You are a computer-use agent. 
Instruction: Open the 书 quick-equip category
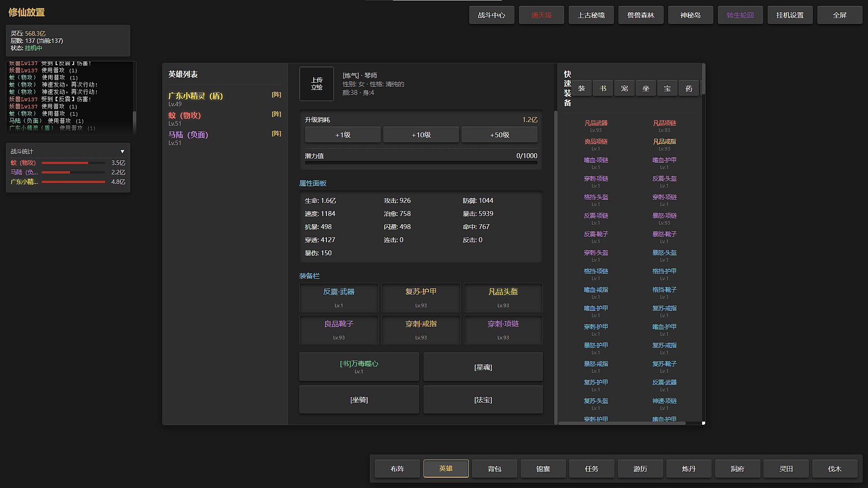(603, 89)
